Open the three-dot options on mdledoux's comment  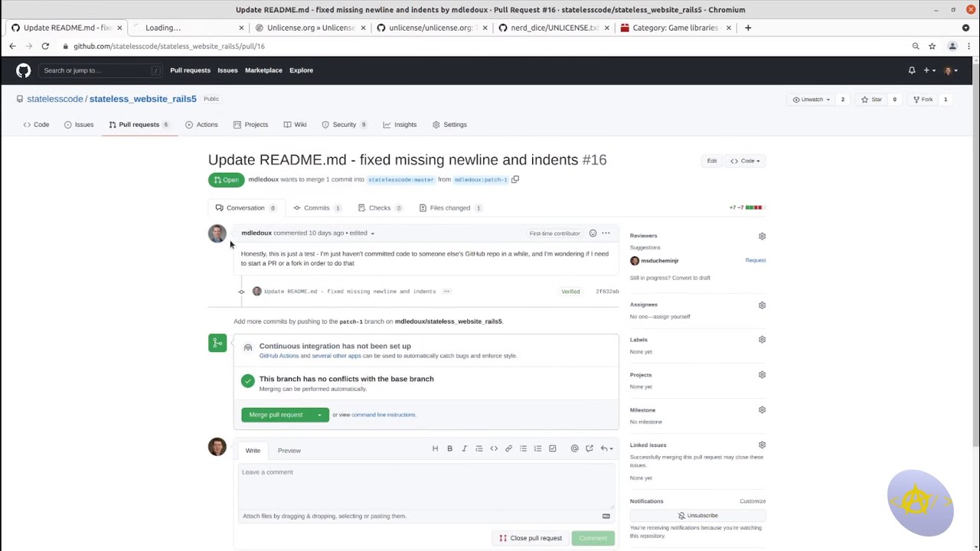(x=606, y=233)
